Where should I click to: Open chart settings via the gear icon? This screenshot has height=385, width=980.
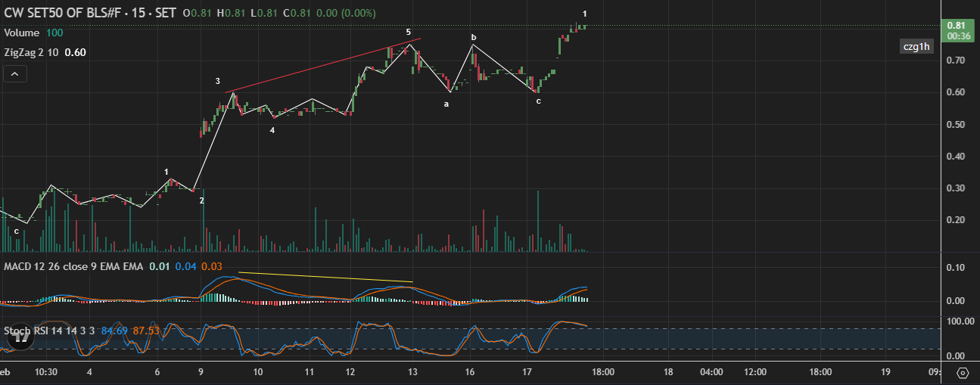click(963, 373)
